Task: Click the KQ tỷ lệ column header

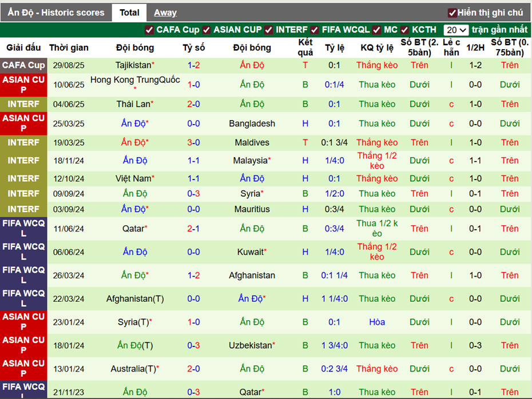Action: coord(377,47)
